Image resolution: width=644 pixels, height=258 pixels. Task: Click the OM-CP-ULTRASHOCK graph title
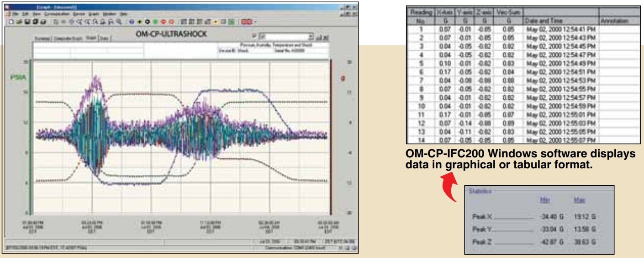(171, 34)
